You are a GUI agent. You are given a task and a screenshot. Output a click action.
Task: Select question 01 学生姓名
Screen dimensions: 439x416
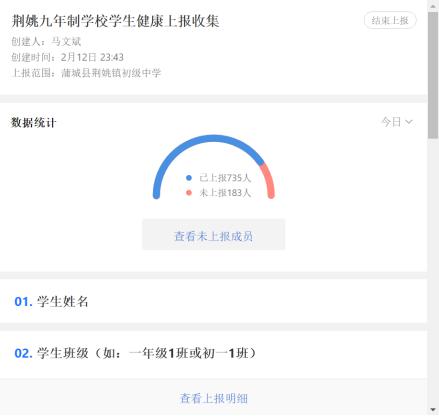coord(213,301)
